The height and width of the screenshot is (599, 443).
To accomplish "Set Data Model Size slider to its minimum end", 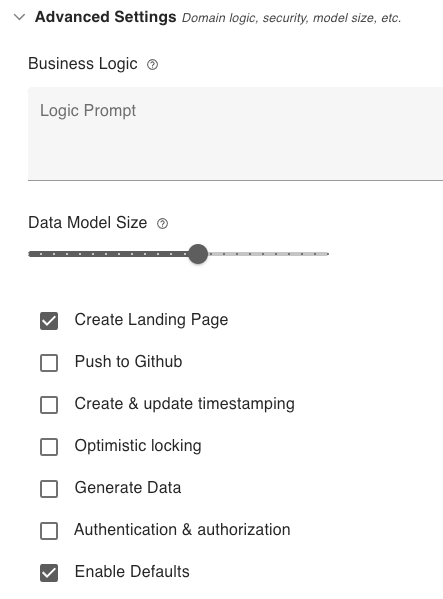I will point(30,254).
